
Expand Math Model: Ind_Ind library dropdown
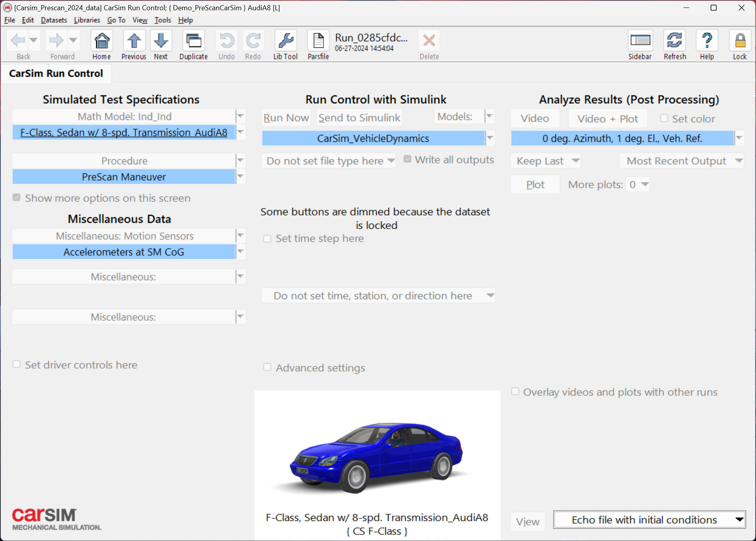[x=241, y=116]
